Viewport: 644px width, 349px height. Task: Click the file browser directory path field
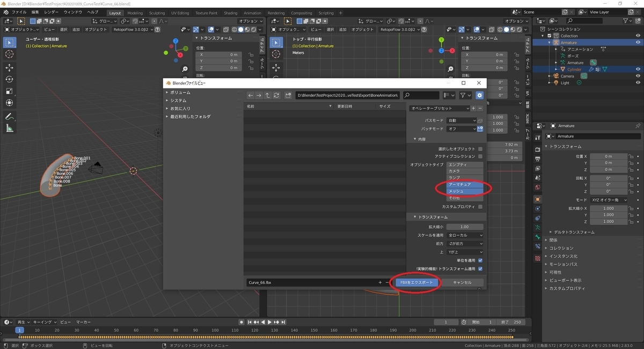[347, 95]
